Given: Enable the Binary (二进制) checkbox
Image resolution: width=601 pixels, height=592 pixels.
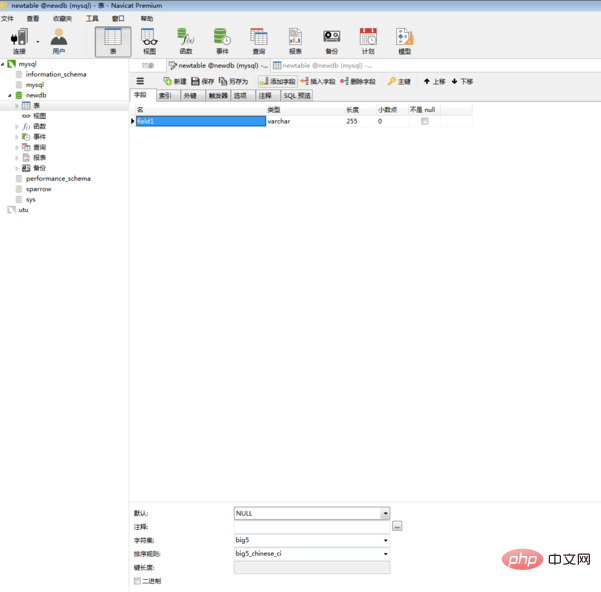Looking at the screenshot, I should [137, 581].
